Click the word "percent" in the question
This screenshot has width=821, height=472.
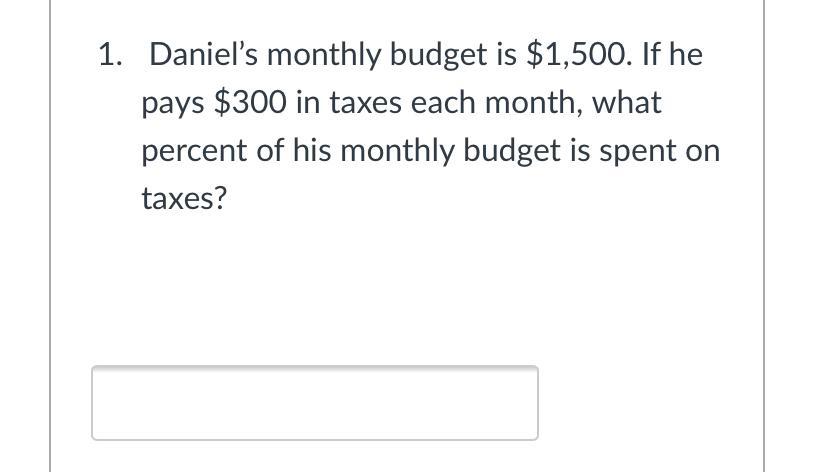194,152
